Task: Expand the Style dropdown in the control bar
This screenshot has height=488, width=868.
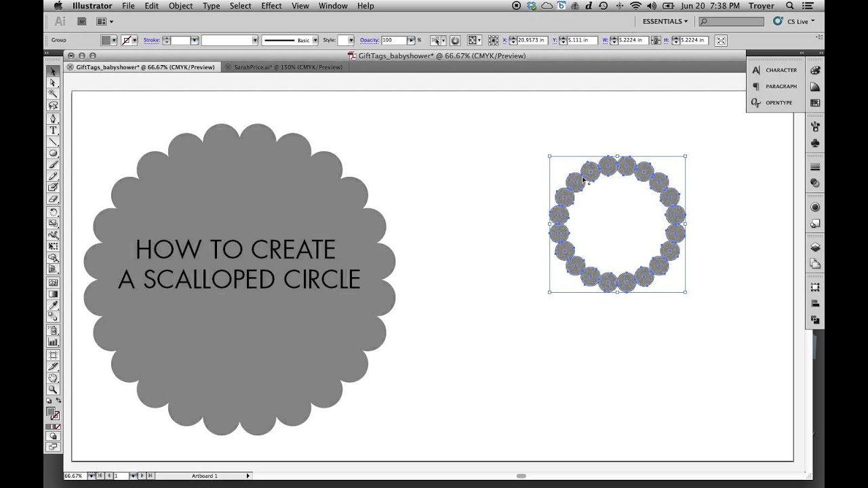Action: pyautogui.click(x=350, y=40)
